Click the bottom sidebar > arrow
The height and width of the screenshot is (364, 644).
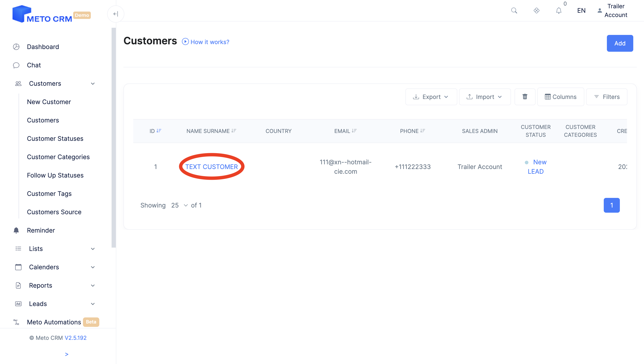[66, 354]
